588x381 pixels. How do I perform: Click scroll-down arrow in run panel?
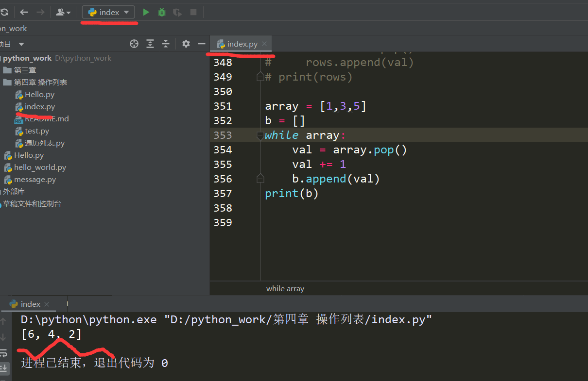pos(4,337)
